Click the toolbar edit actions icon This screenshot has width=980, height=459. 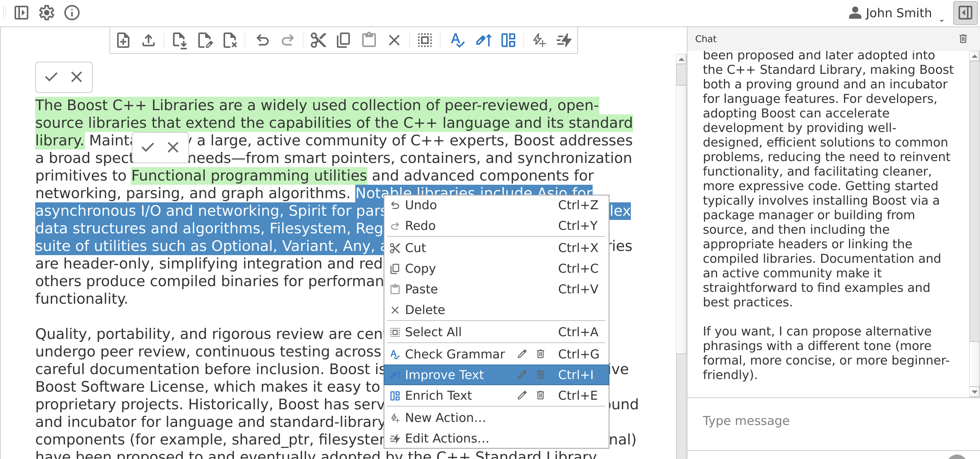click(564, 40)
